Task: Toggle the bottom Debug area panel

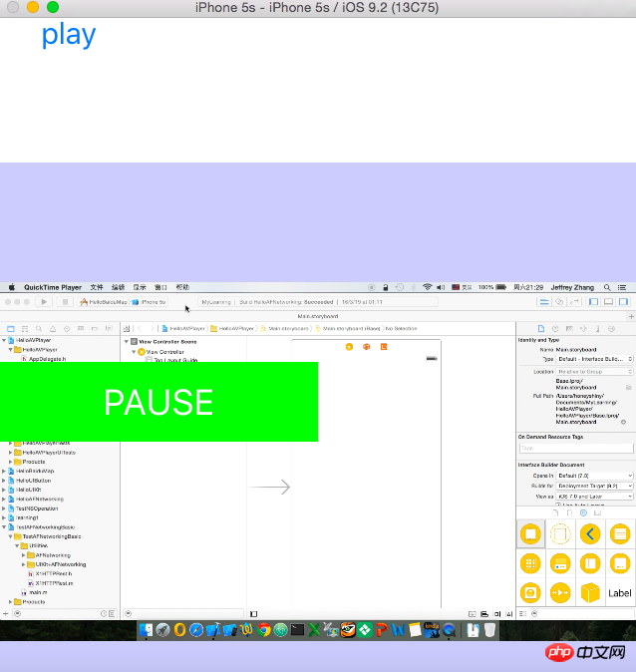Action: 608,302
